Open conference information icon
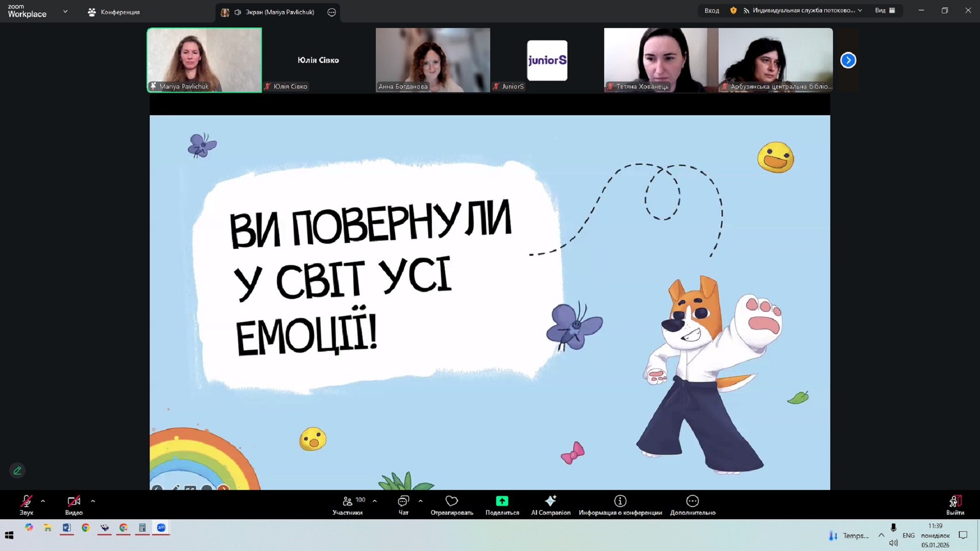 pos(620,501)
